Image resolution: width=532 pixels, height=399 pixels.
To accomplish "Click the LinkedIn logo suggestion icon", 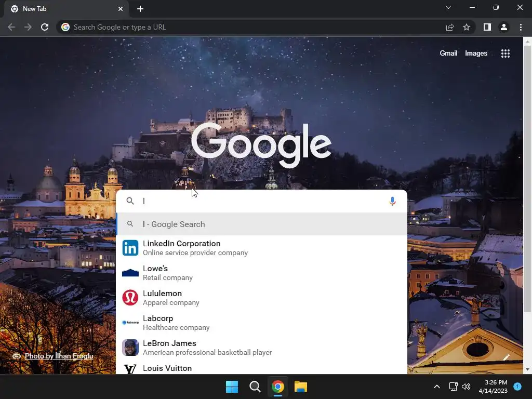I will coord(130,248).
